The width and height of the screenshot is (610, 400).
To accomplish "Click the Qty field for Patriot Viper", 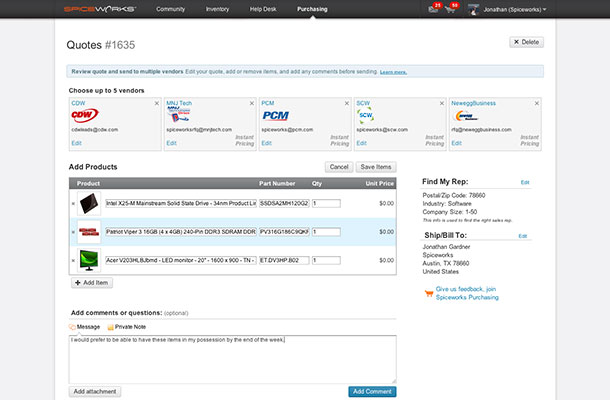I will [326, 232].
